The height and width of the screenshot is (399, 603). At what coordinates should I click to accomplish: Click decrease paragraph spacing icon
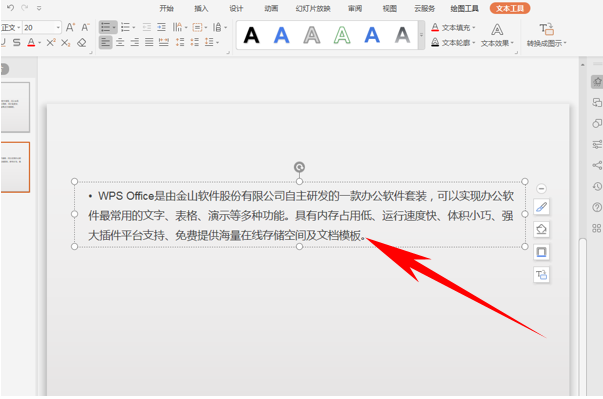point(195,42)
